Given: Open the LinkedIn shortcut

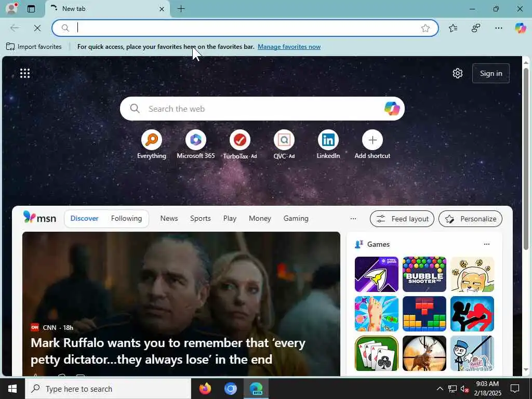Looking at the screenshot, I should (x=328, y=144).
